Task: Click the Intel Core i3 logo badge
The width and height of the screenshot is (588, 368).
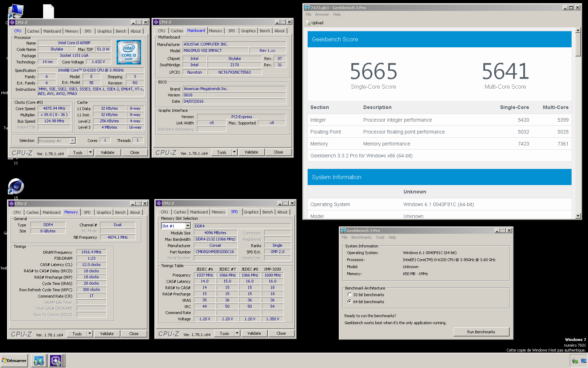Action: point(129,52)
